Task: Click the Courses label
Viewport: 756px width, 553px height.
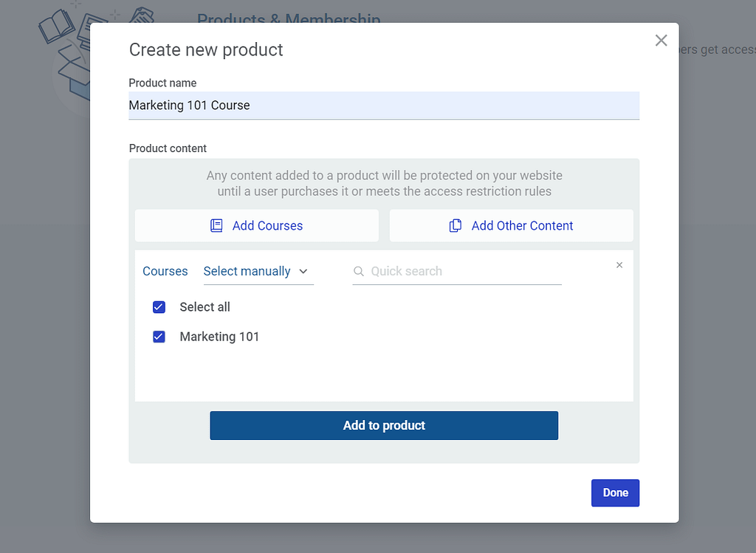Action: click(165, 272)
